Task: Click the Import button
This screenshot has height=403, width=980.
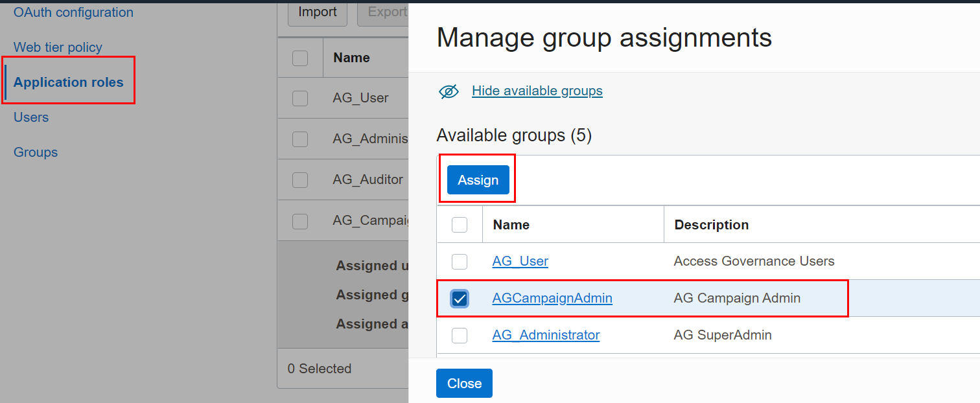Action: [318, 12]
